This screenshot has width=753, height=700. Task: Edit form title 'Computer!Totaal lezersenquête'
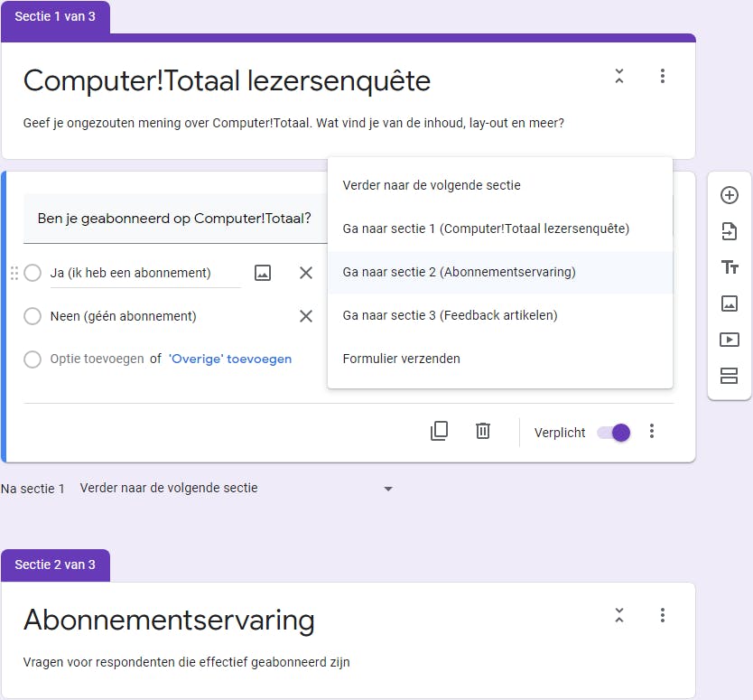pyautogui.click(x=227, y=80)
